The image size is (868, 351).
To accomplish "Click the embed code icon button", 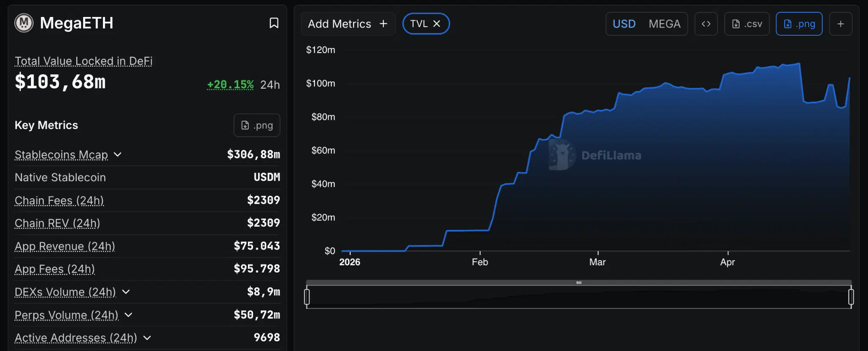I will [706, 24].
